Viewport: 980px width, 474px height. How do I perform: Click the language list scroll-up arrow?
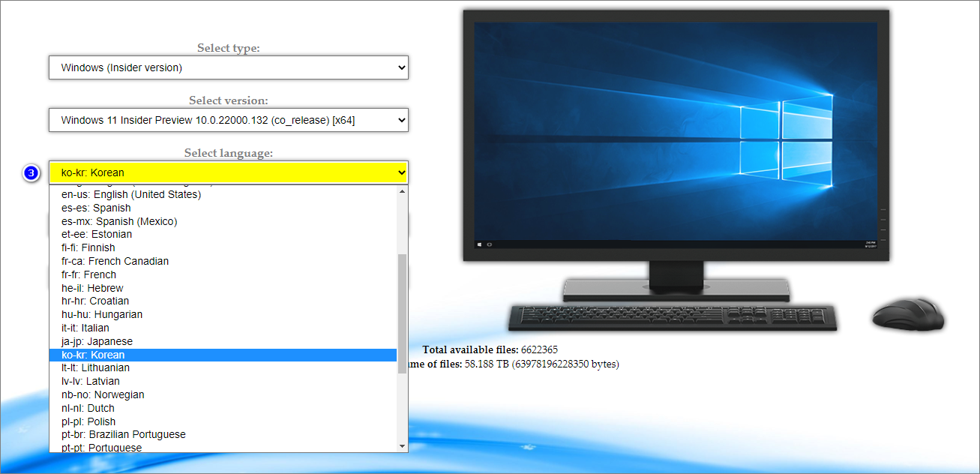[402, 191]
